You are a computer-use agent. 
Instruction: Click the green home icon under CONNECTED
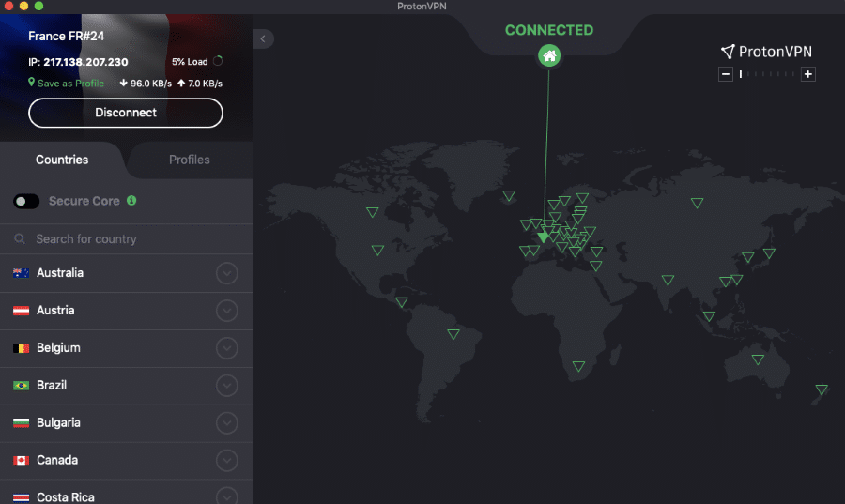click(549, 55)
